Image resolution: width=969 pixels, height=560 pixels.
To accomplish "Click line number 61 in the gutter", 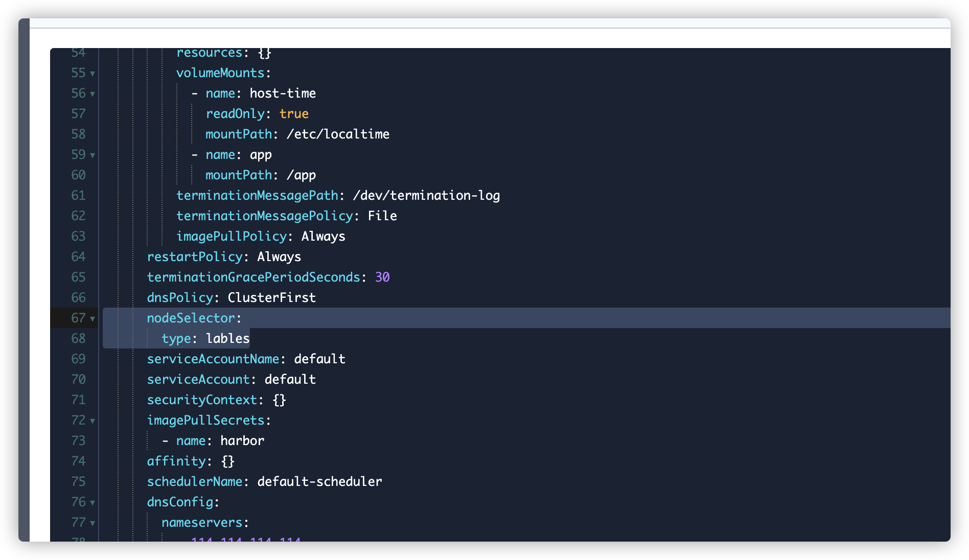I will (x=78, y=196).
